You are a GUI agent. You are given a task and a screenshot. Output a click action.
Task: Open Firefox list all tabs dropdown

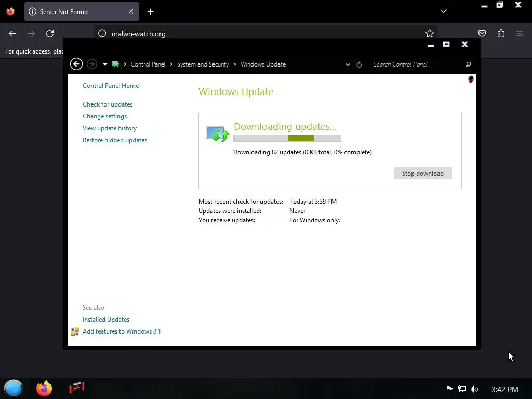click(444, 11)
